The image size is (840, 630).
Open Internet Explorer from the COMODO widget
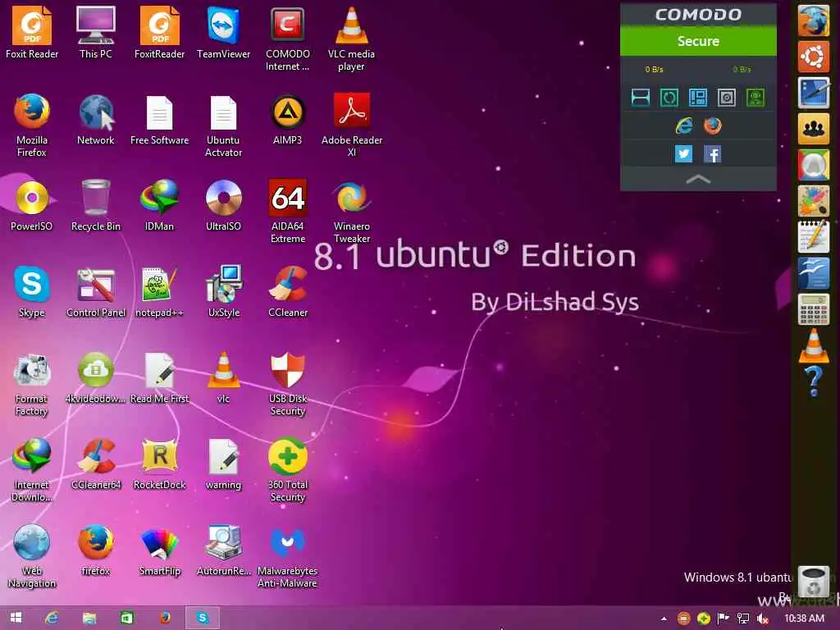tap(683, 126)
